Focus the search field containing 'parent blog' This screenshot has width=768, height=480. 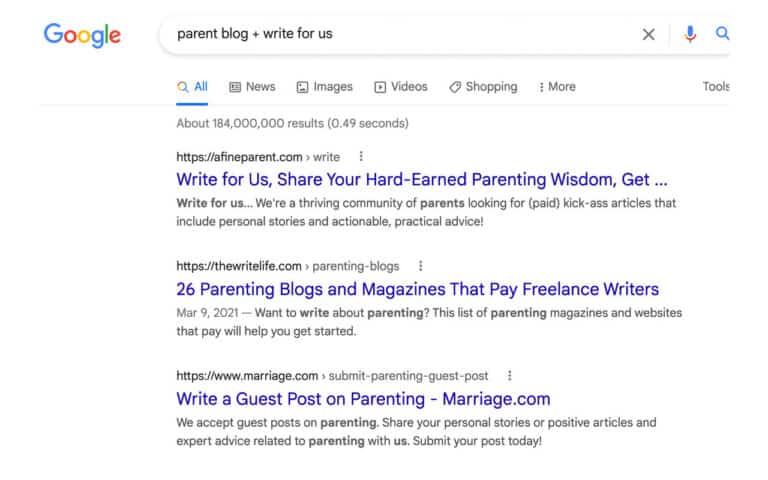[x=402, y=34]
